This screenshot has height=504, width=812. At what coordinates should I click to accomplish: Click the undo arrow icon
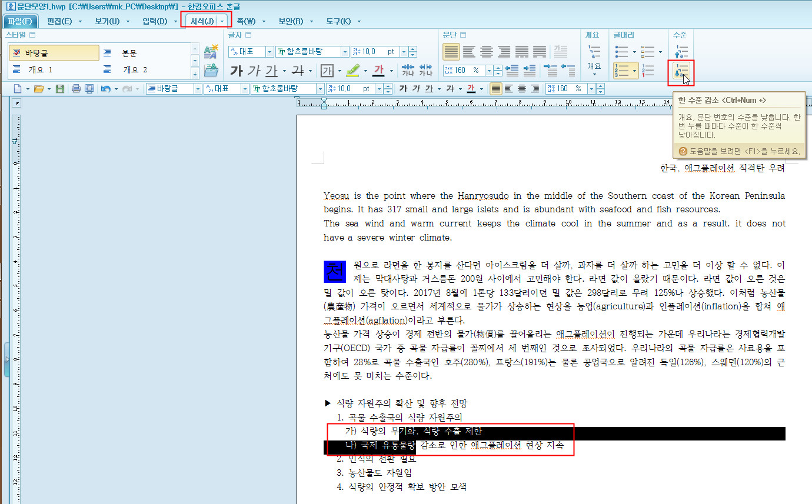point(105,89)
